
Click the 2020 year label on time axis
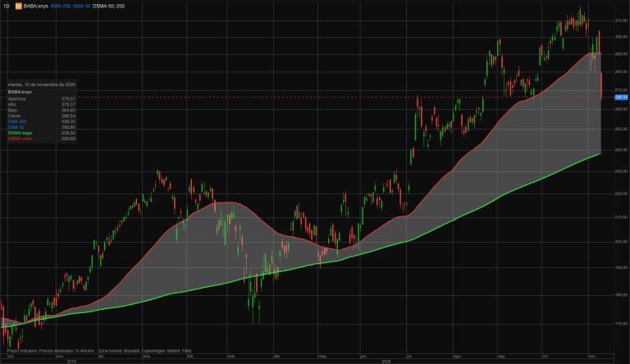coord(386,361)
